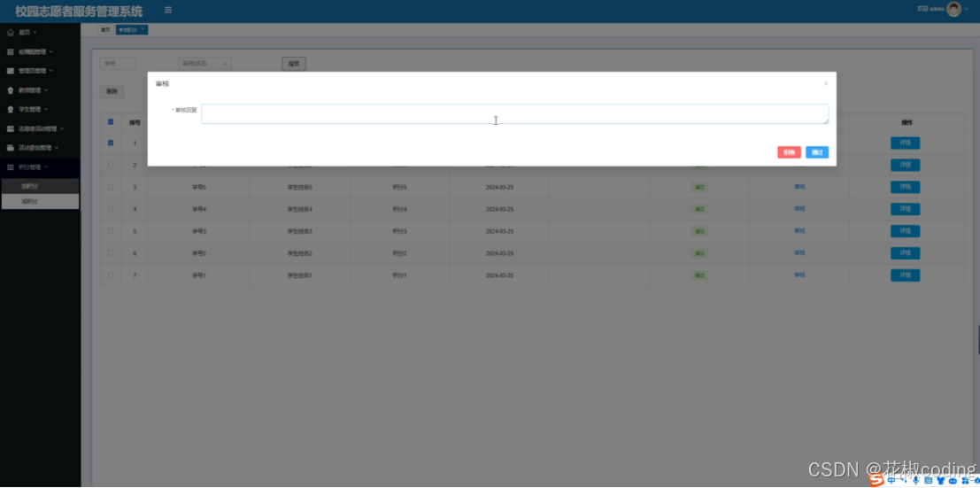Screen dimensions: 980x488
Task: Click the 审核 link for 学号3 row
Action: (799, 230)
